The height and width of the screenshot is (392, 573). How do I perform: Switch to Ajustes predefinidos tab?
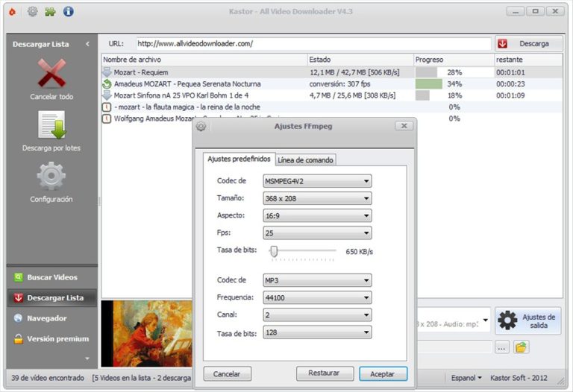click(x=239, y=159)
